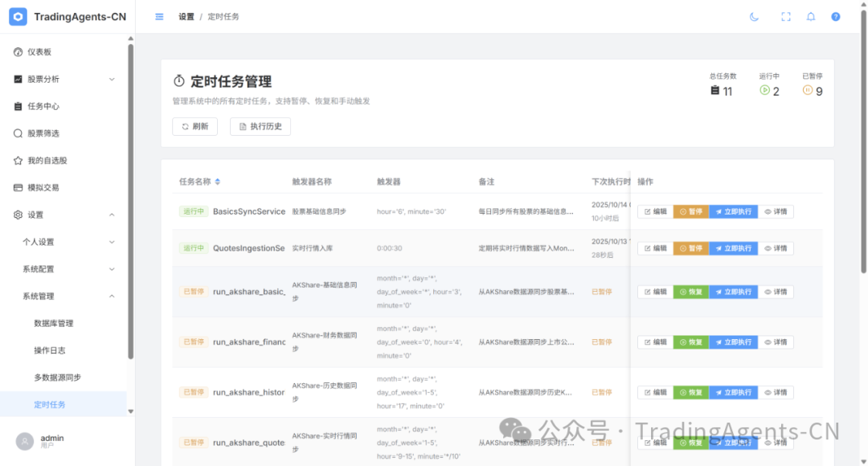Collapse sidebar with the hamburger menu icon
Image resolution: width=868 pixels, height=466 pixels.
coord(159,17)
